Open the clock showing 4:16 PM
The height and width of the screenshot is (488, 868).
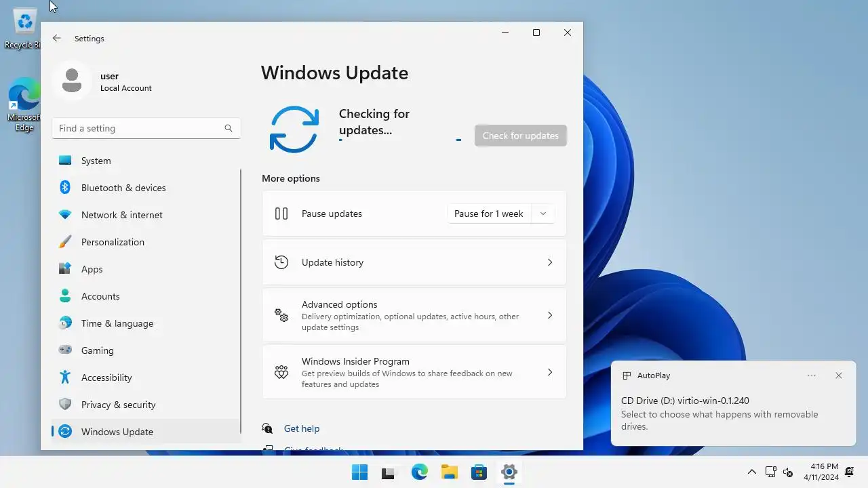pos(821,472)
